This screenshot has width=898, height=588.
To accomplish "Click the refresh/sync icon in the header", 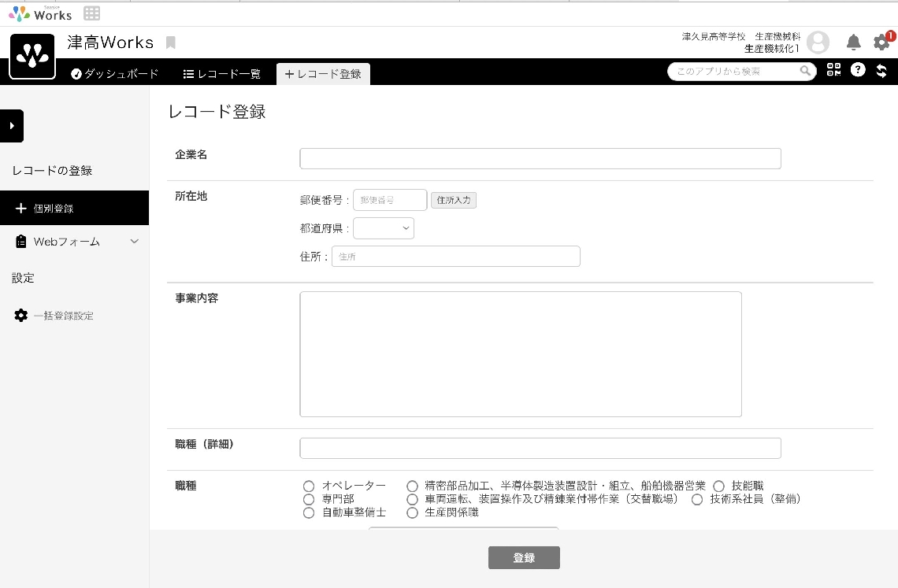I will (x=881, y=70).
